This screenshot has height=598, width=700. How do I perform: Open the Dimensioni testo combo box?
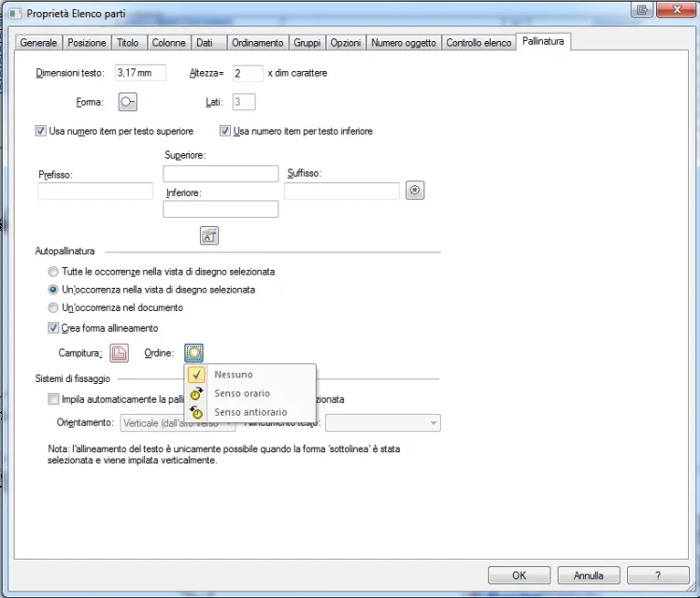click(139, 73)
